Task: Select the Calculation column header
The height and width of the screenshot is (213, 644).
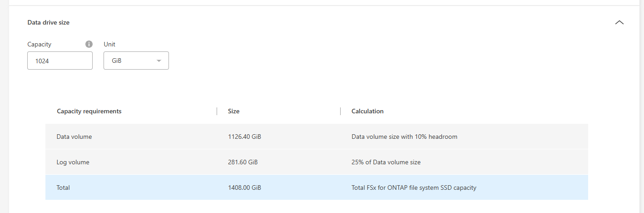Action: tap(367, 111)
